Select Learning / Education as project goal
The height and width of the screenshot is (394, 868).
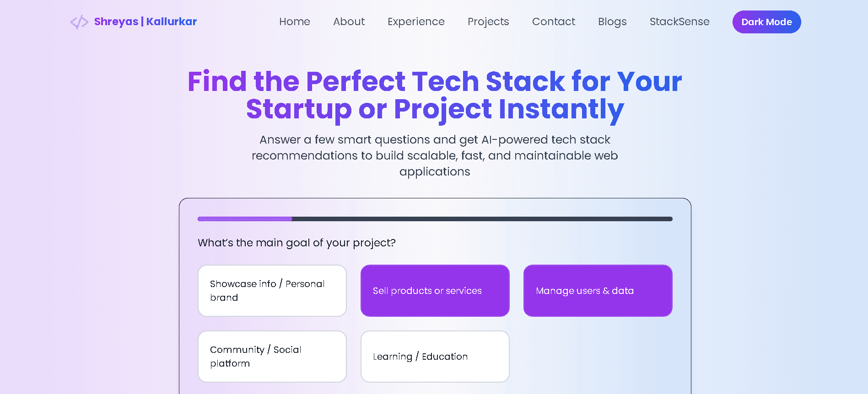click(434, 357)
